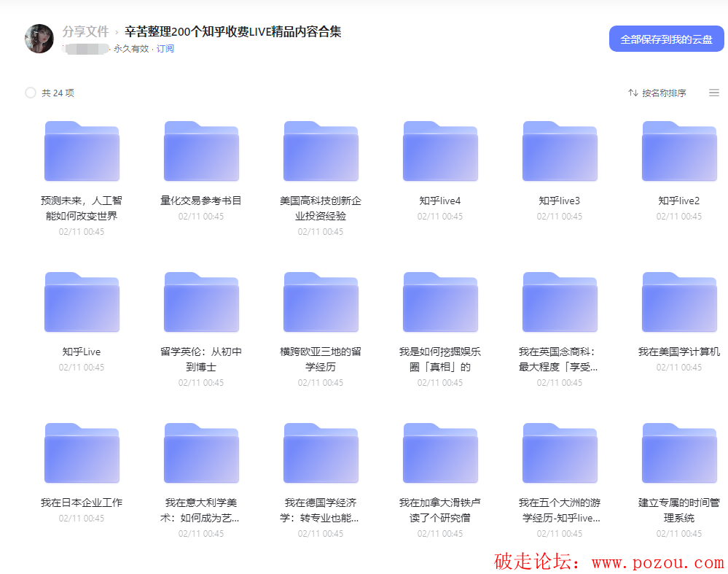
Task: Click the 知乎live3 folder name
Action: (x=560, y=201)
